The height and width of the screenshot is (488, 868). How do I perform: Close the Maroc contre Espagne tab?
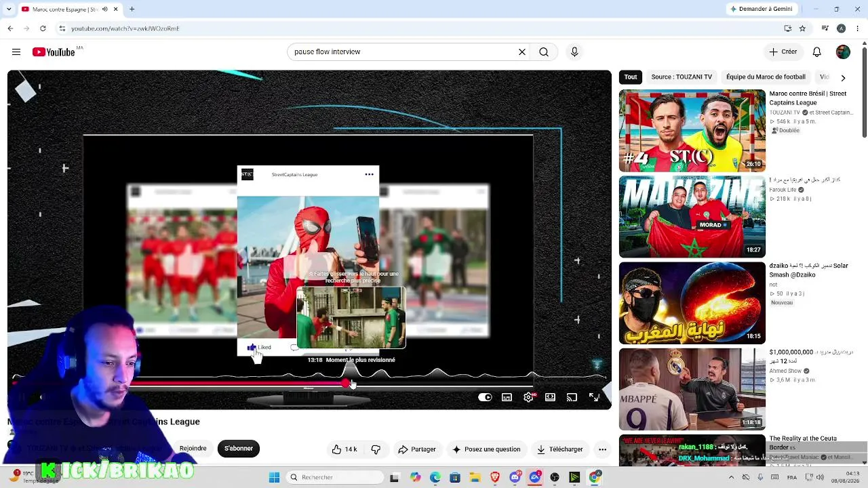[115, 9]
